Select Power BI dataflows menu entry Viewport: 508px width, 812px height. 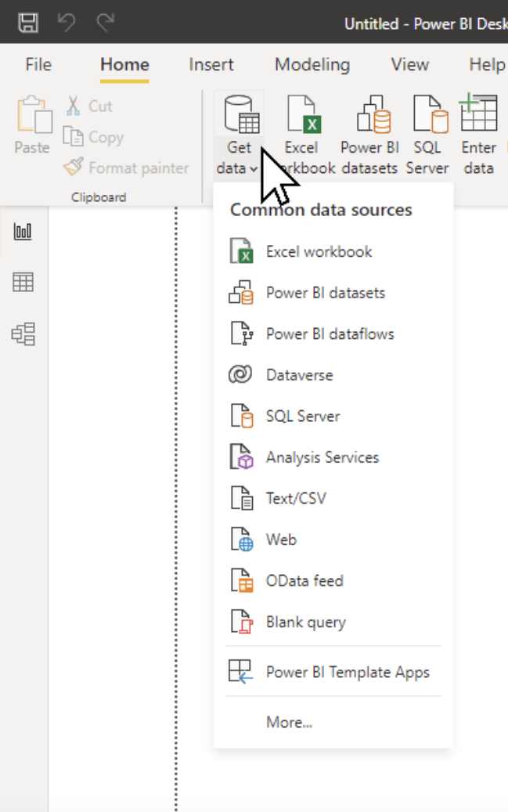pos(333,334)
